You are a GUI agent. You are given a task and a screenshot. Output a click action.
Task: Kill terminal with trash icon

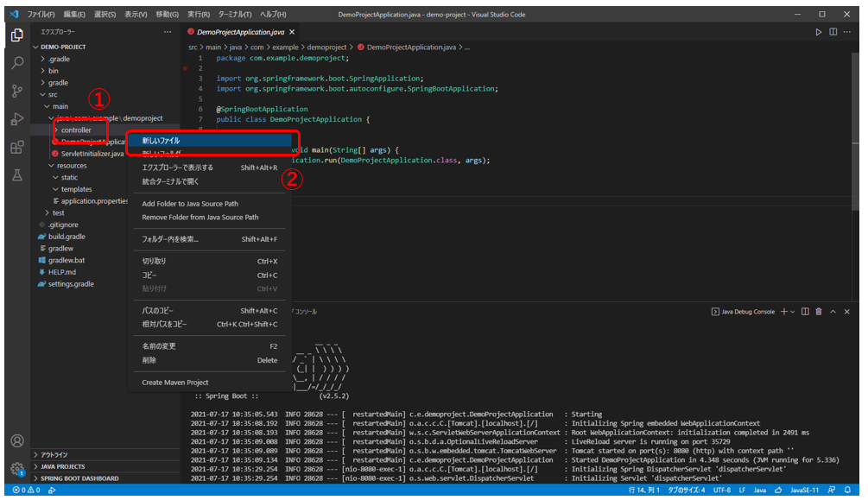click(x=819, y=312)
